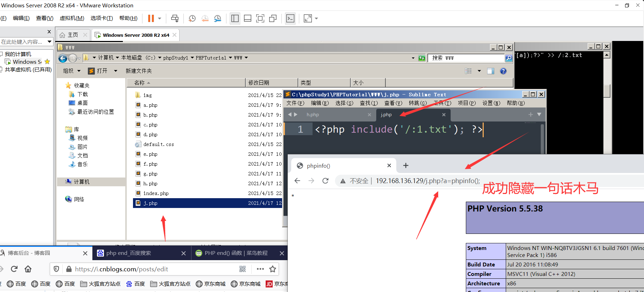The image size is (644, 292).
Task: Open the 编辑(E) menu in VMware
Action: (21, 18)
